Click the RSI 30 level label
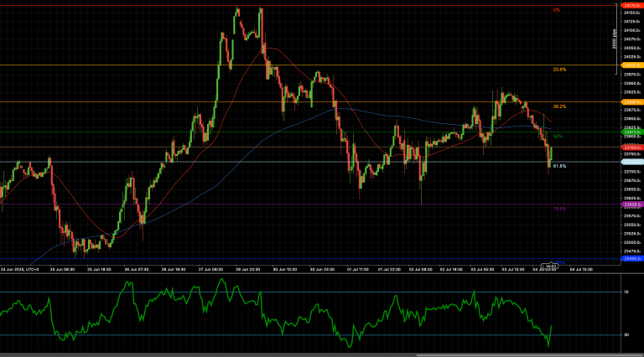This screenshot has height=357, width=644. click(626, 335)
